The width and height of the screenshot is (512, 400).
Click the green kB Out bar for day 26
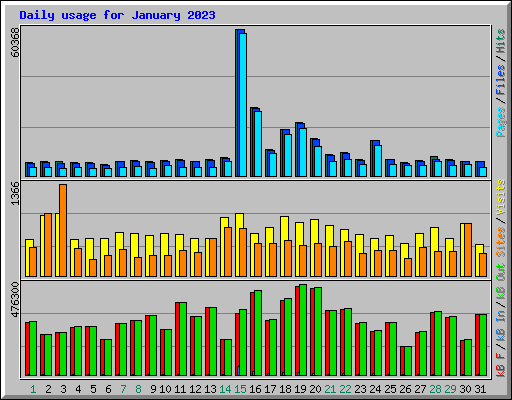[x=408, y=361]
